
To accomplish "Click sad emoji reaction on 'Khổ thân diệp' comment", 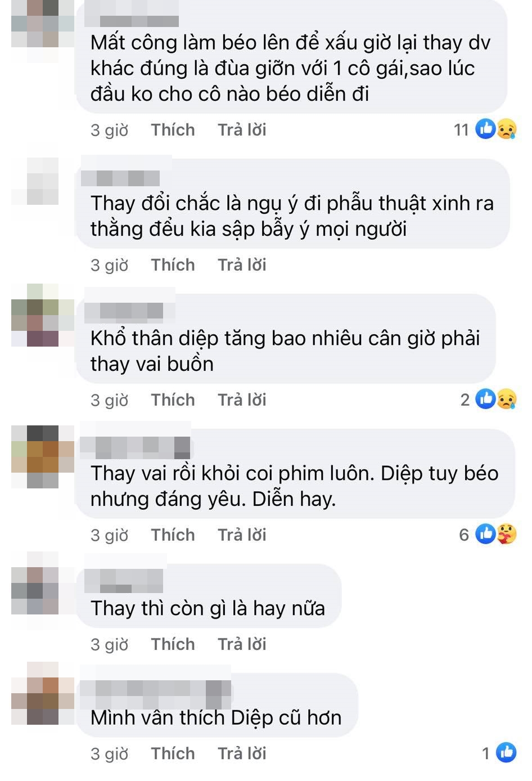I will (x=506, y=399).
